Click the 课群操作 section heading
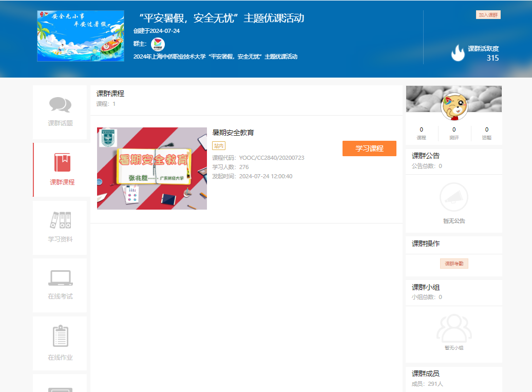Image resolution: width=532 pixels, height=392 pixels. 426,244
